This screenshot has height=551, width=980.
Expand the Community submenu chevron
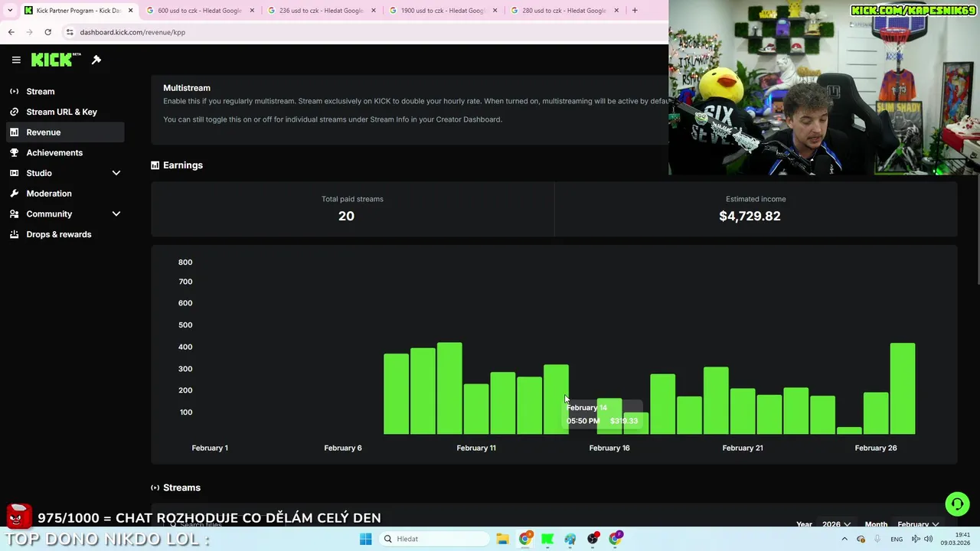[x=116, y=214]
